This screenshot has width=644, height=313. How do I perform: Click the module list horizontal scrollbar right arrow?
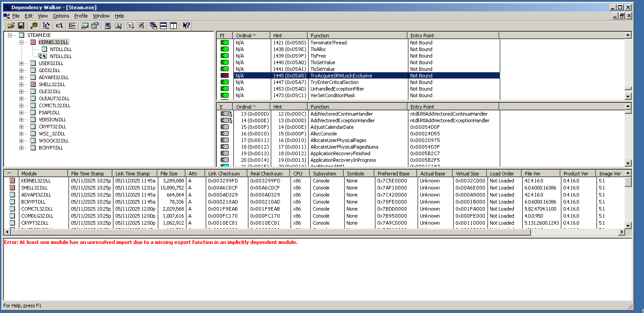click(622, 232)
